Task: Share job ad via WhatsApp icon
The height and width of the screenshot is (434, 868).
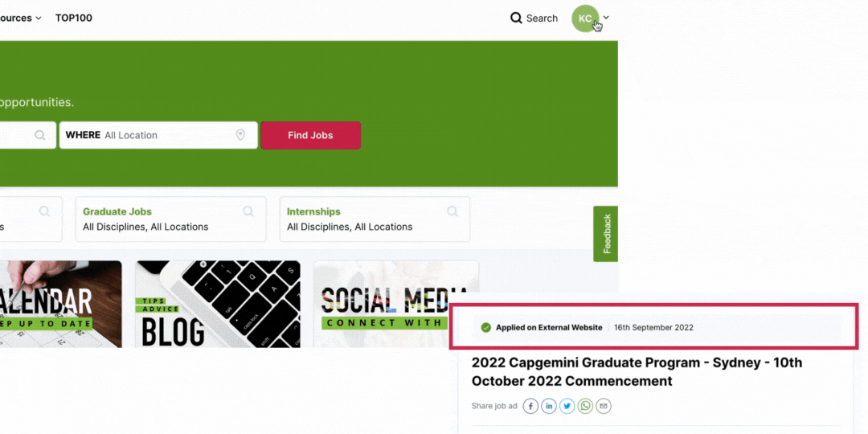Action: (585, 407)
